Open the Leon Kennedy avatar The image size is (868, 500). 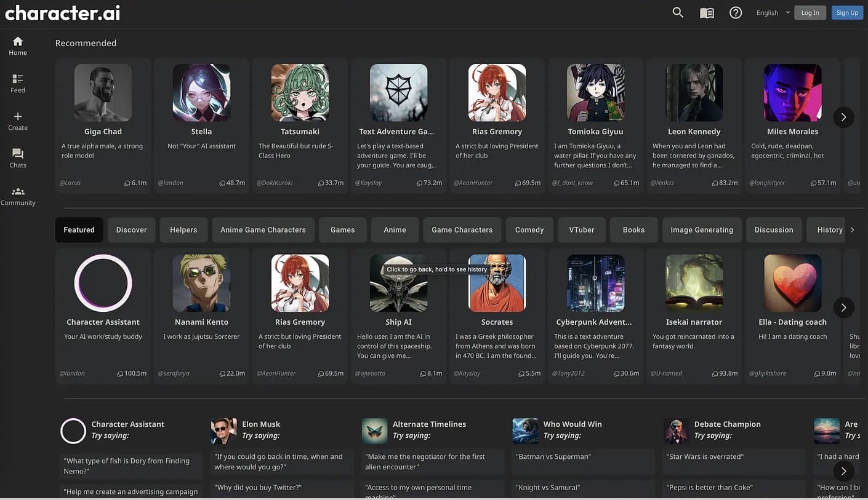tap(694, 92)
